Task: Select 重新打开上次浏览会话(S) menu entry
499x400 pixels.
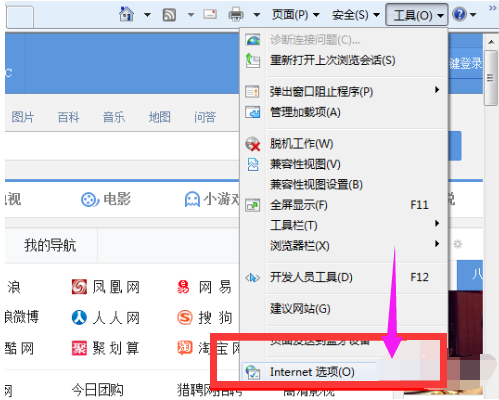Action: pyautogui.click(x=343, y=60)
